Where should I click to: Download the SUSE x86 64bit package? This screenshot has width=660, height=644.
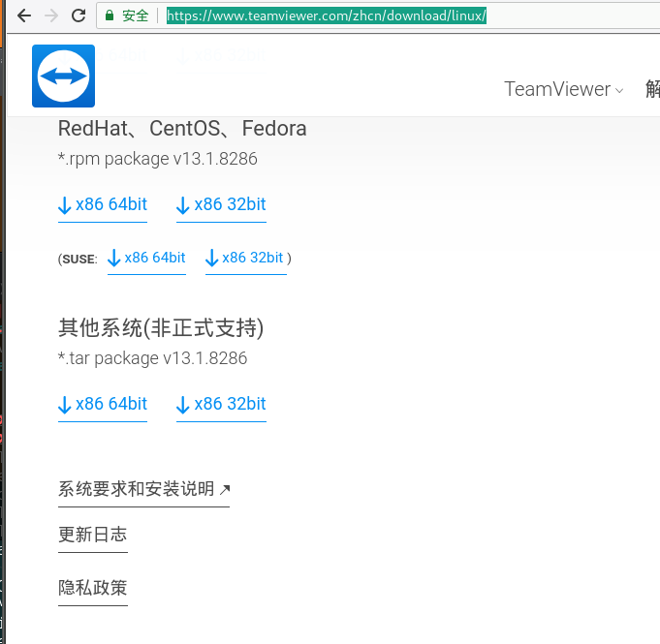point(146,258)
